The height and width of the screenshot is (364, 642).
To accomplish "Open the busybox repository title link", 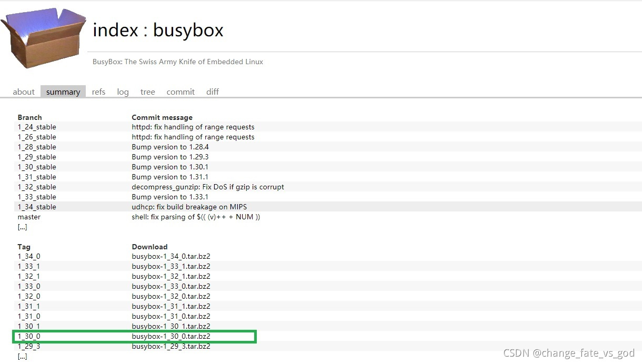I will point(188,31).
